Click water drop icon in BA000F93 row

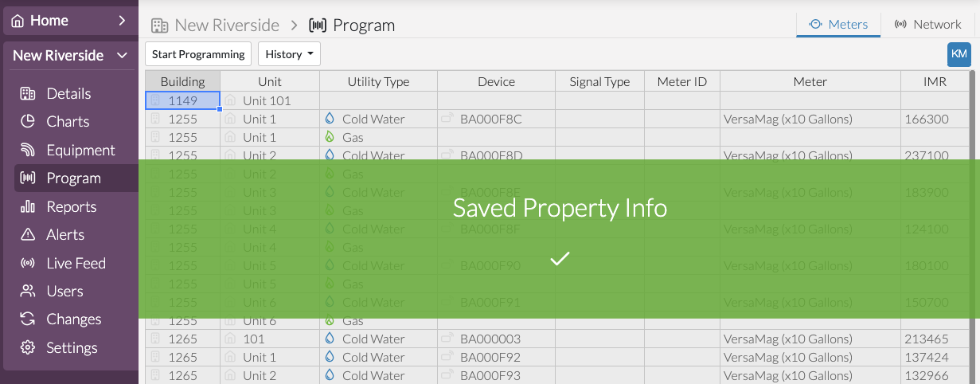330,374
